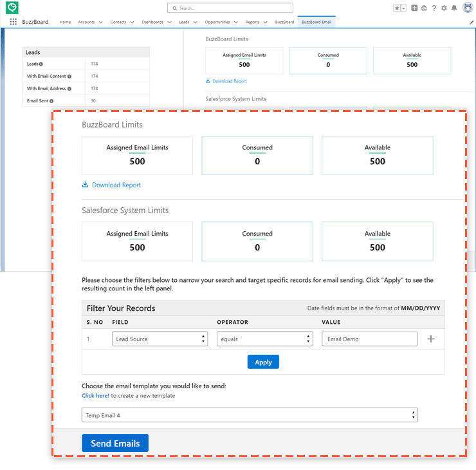Viewport: 476px width, 470px height.
Task: Click info icon beside Email Sent
Action: pyautogui.click(x=51, y=101)
